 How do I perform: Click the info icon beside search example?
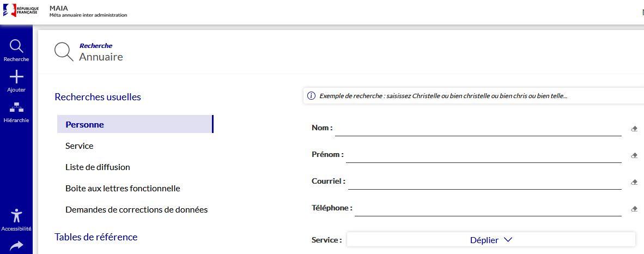pos(311,96)
